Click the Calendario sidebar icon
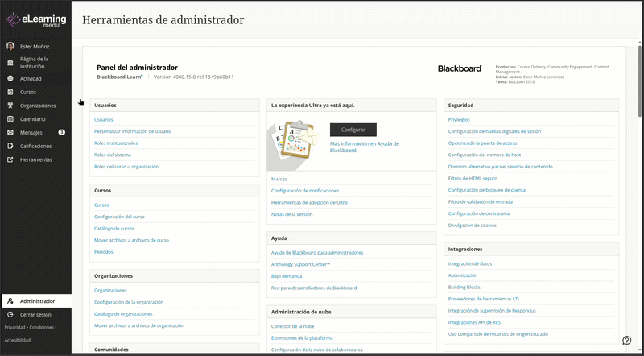The height and width of the screenshot is (356, 644). (x=10, y=119)
